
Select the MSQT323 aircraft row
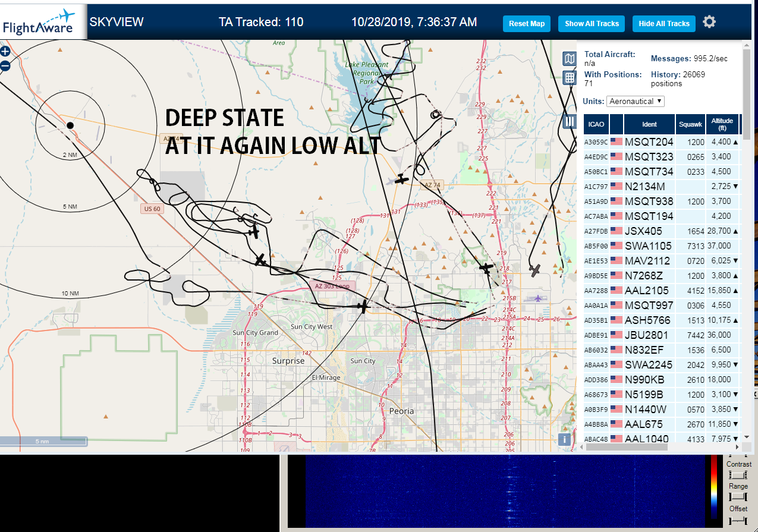pos(661,157)
